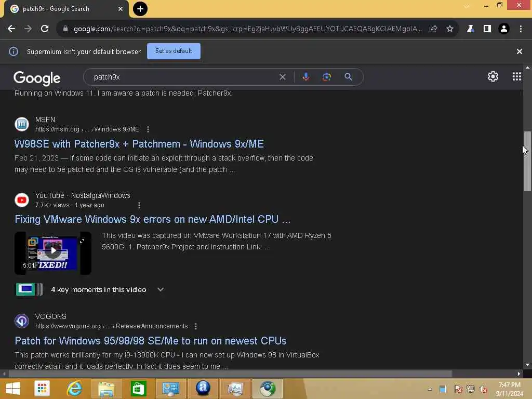Close the patch9x Google Search tab
This screenshot has height=399, width=532.
[x=121, y=9]
